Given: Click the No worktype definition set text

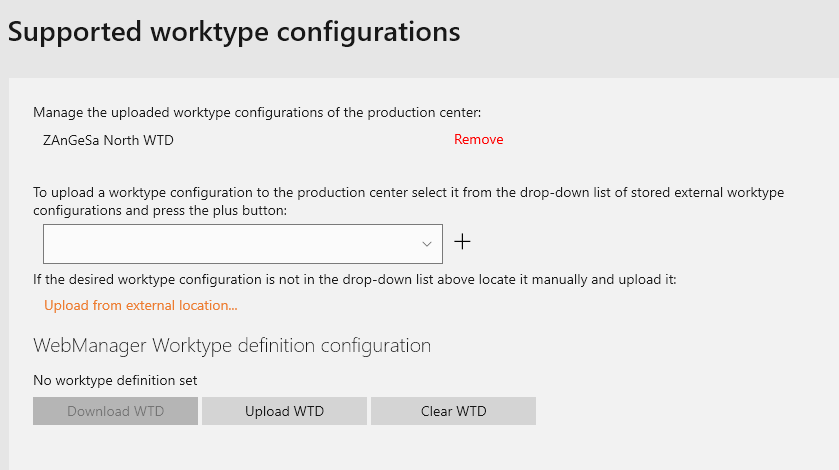Looking at the screenshot, I should [115, 381].
